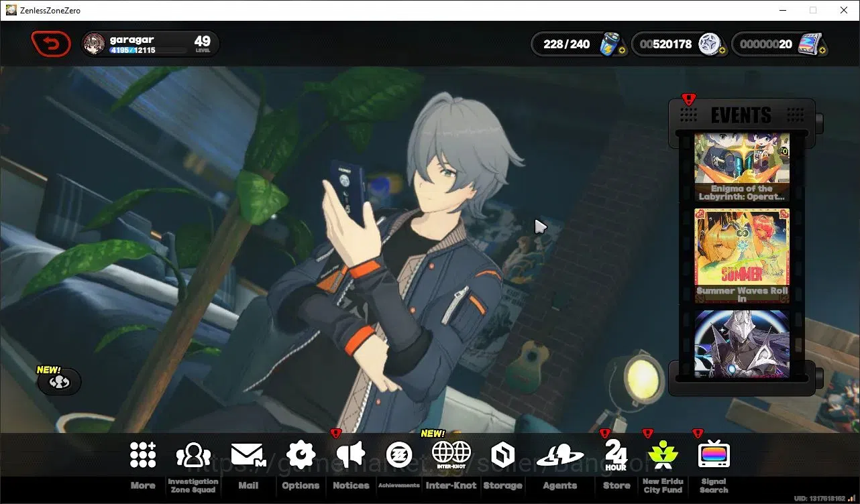Image resolution: width=860 pixels, height=504 pixels.
Task: Open the 24 Hour Store icon
Action: pyautogui.click(x=616, y=455)
